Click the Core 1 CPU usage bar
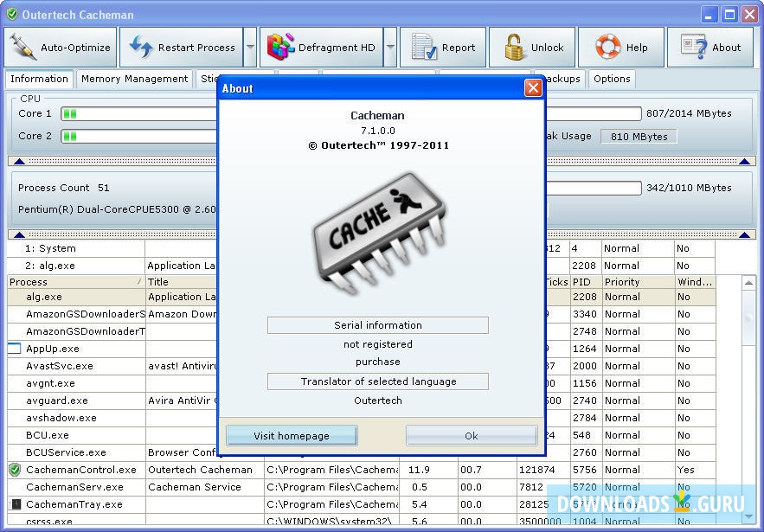Screen dimensions: 764x532 (138, 114)
